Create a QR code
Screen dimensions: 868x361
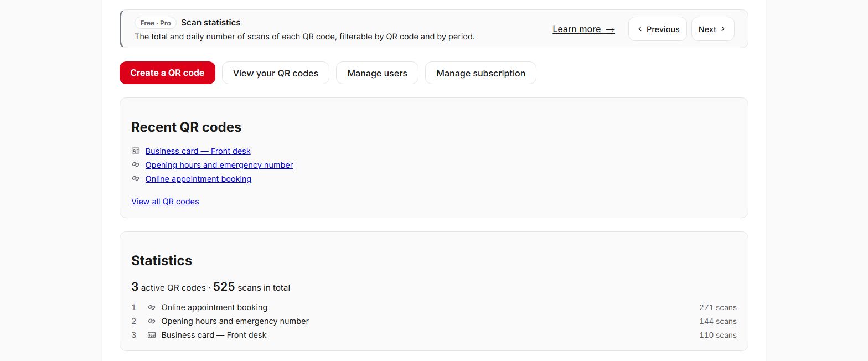(167, 73)
